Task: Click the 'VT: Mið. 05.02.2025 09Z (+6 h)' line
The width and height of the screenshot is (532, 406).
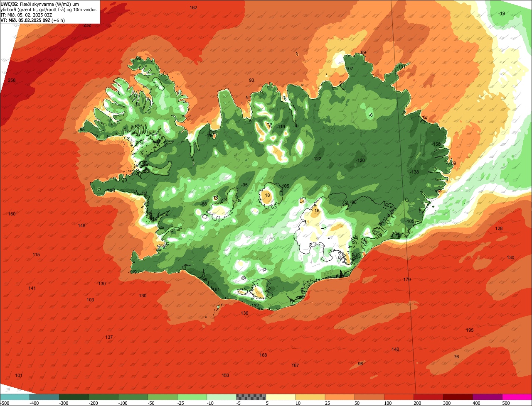Action: tap(33, 20)
